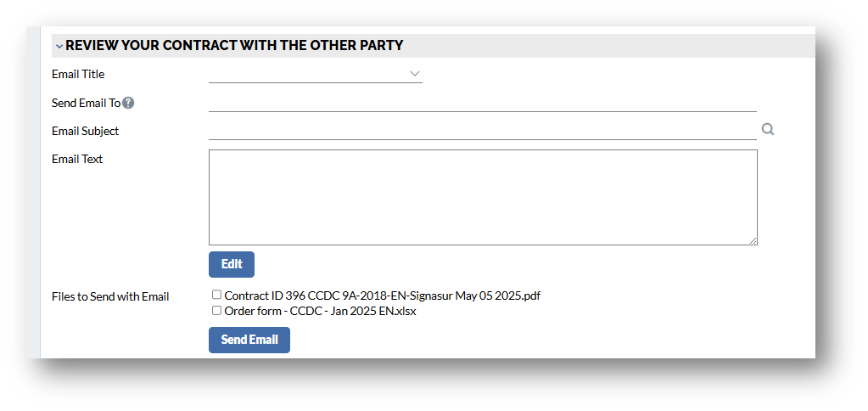Open the Email Title dropdown arrow
This screenshot has width=868, height=411.
coord(415,74)
